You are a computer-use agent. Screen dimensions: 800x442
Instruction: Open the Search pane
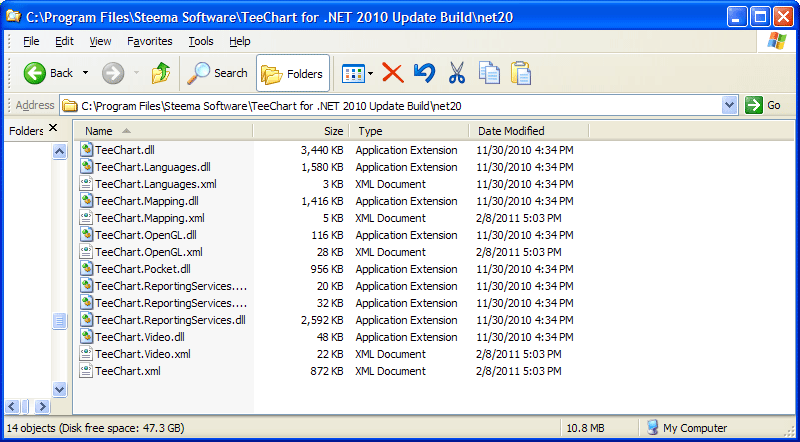point(217,73)
